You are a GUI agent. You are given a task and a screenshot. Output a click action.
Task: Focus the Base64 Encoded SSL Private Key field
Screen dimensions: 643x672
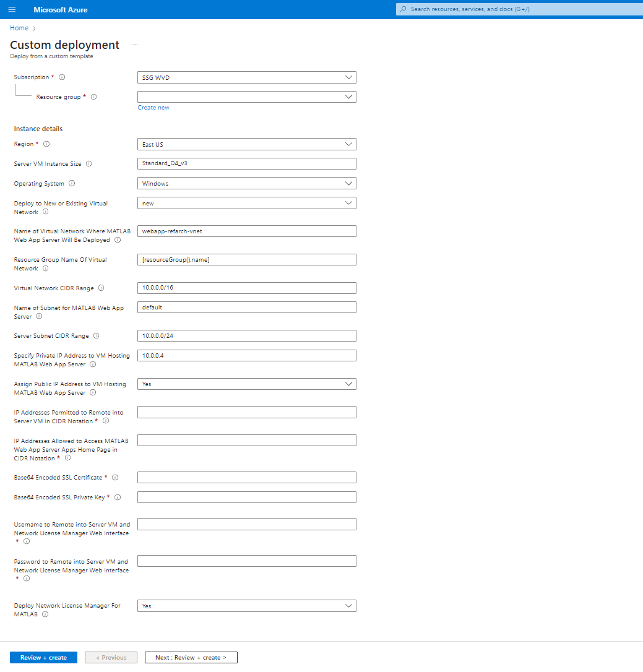pos(247,497)
